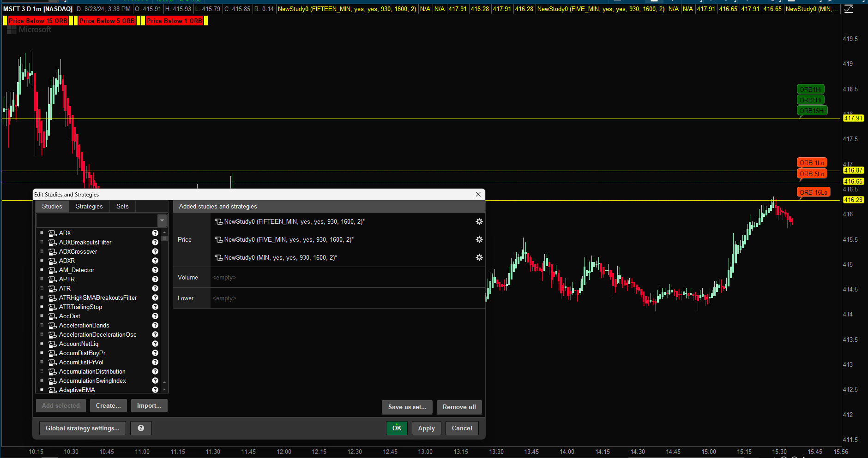Click the study icon beside ATRTrailingStop
This screenshot has width=868, height=458.
tap(53, 307)
